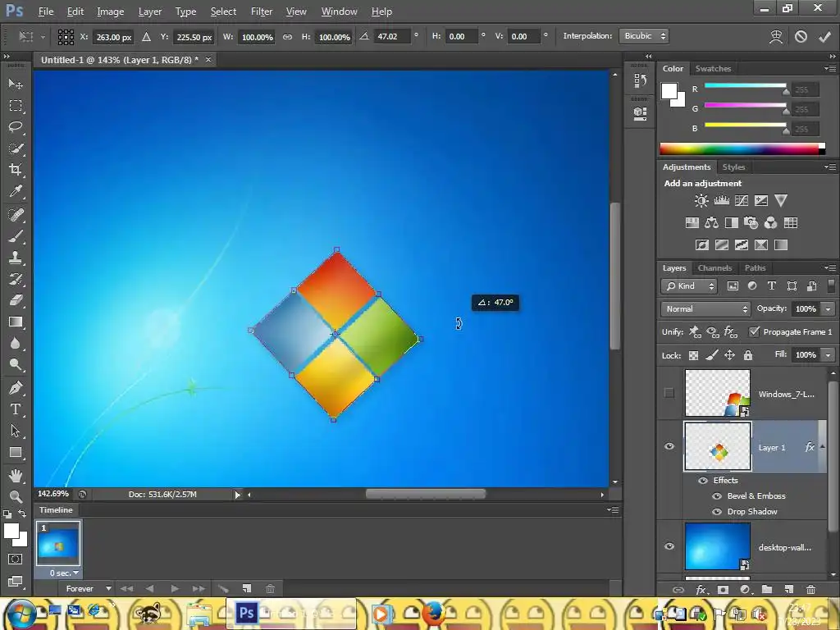Screen dimensions: 840x630
Task: Toggle visibility of Windows_7 layer
Action: [x=669, y=393]
